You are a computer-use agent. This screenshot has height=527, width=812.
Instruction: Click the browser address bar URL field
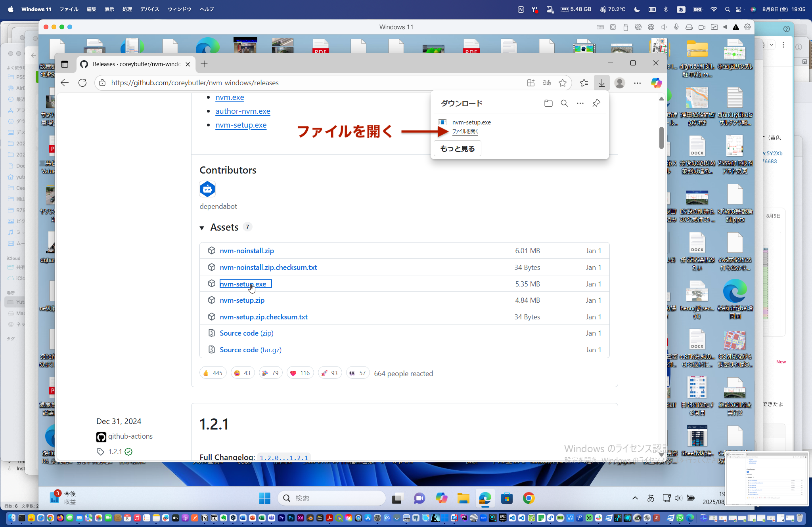(278, 82)
